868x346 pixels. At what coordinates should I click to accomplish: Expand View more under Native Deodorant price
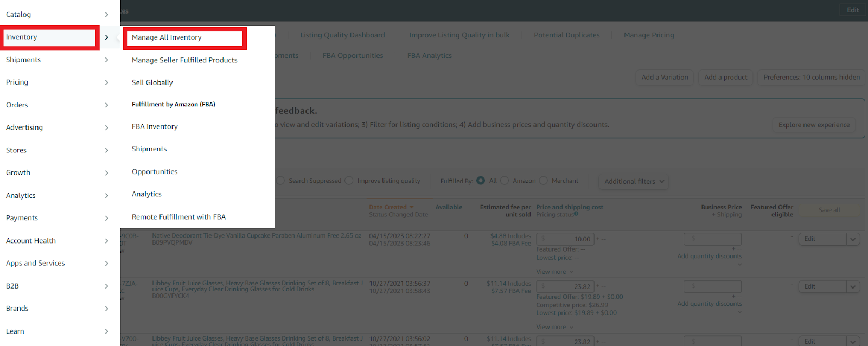click(x=554, y=272)
